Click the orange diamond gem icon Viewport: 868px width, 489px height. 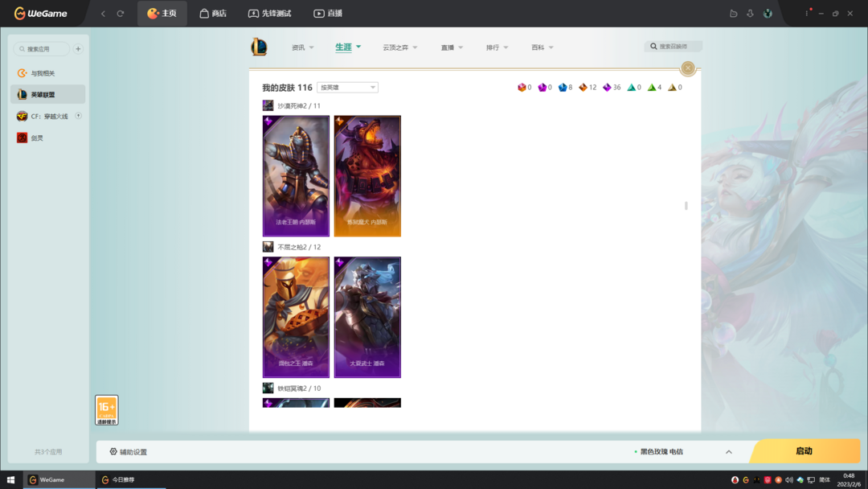(x=583, y=88)
